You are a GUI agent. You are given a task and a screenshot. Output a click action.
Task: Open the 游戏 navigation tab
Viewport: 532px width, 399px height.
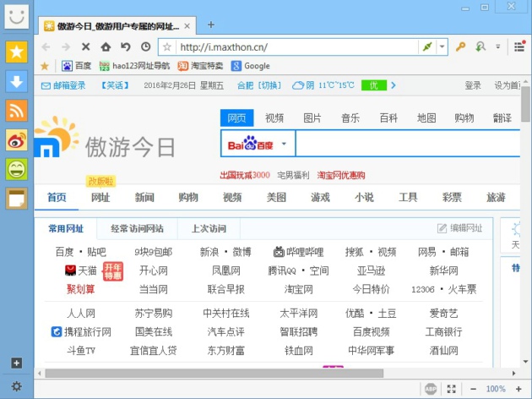pyautogui.click(x=320, y=197)
